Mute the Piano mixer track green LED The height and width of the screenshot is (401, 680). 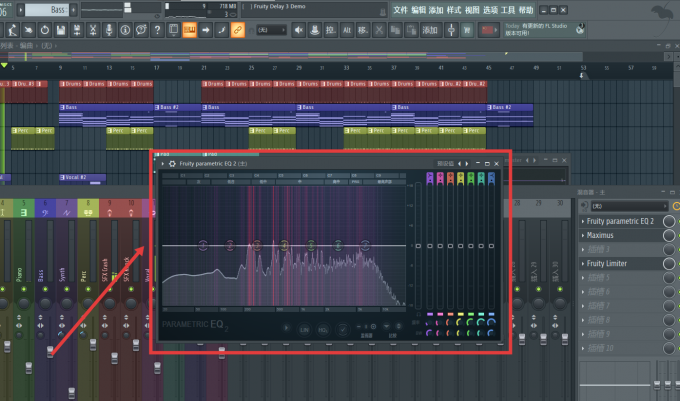(x=24, y=289)
